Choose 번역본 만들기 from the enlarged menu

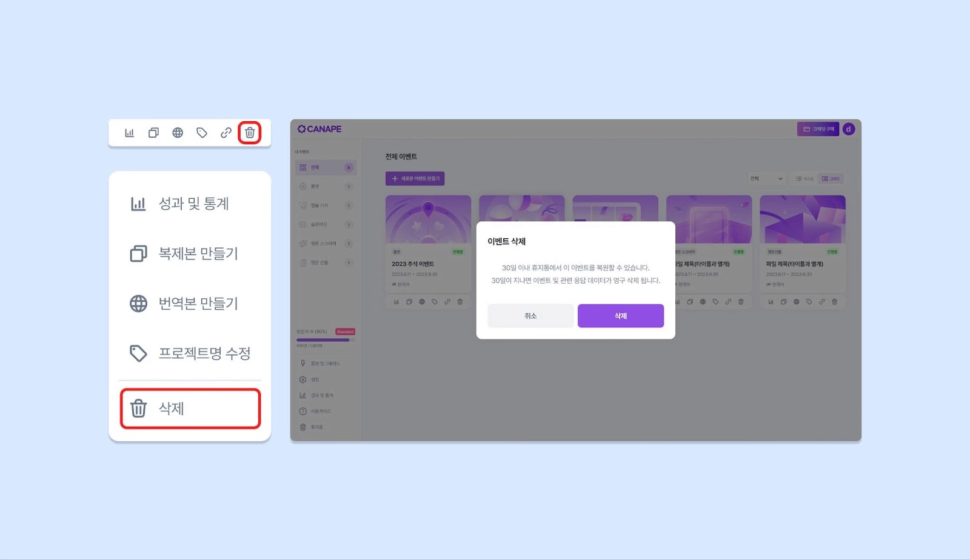[190, 303]
